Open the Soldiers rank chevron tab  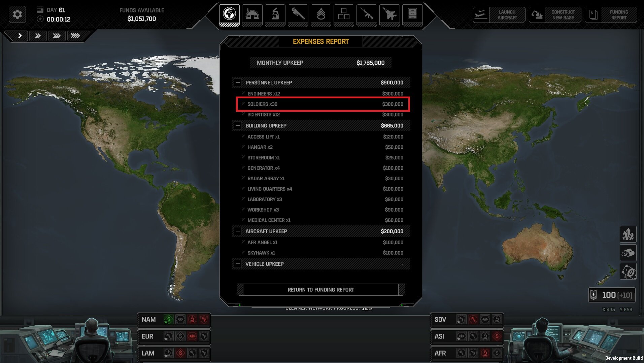[321, 15]
